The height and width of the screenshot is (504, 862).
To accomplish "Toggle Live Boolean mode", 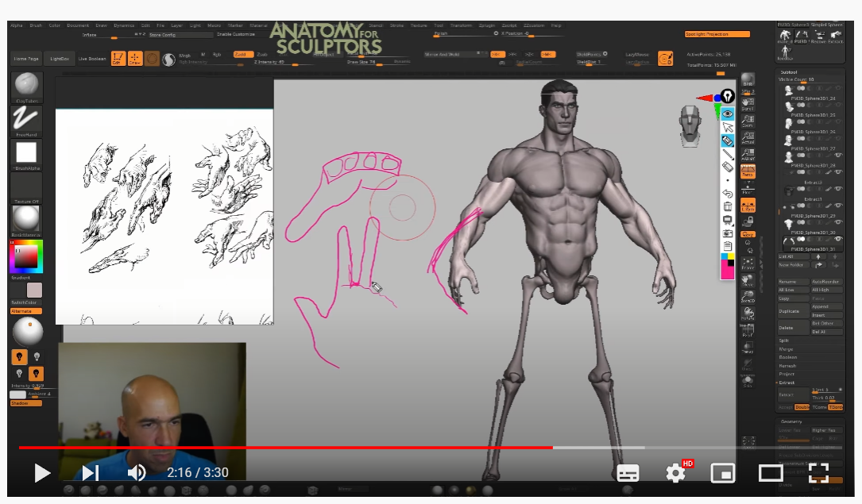I will (x=92, y=59).
